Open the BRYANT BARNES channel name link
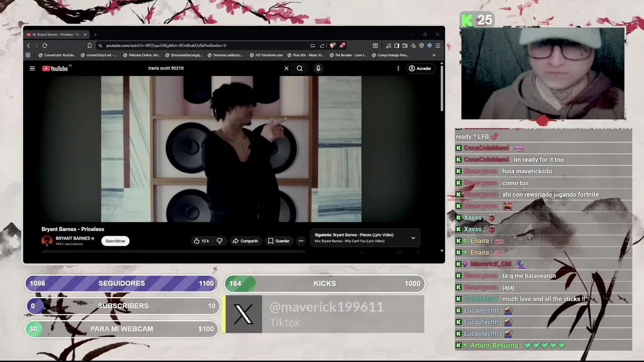Screen dimensions: 644x362 tap(73, 238)
